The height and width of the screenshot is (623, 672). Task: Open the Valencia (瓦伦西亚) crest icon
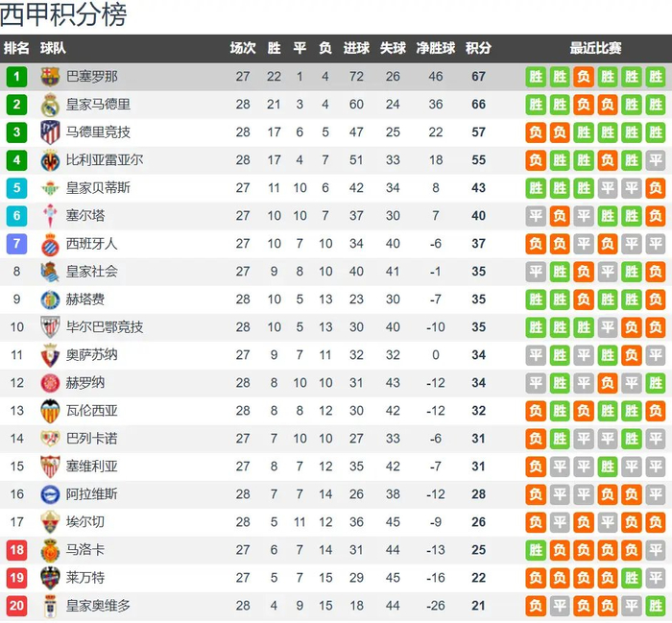tap(50, 411)
